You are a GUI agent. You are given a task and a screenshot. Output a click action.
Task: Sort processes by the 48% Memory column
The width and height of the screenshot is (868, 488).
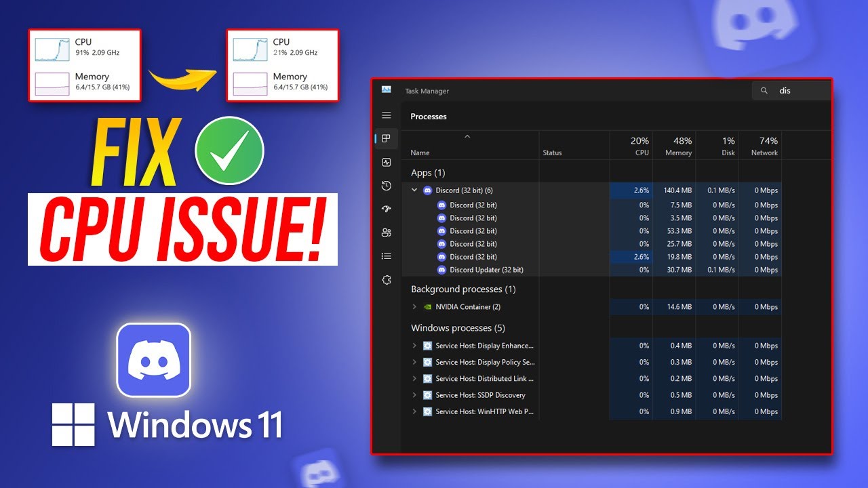pos(675,146)
